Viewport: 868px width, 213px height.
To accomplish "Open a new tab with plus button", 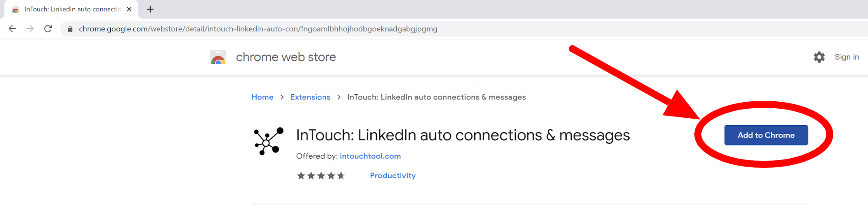I will (x=150, y=9).
